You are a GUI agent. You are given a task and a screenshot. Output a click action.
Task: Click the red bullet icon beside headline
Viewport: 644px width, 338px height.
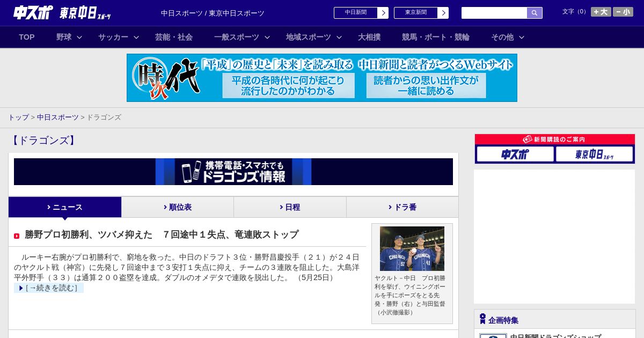(x=17, y=236)
